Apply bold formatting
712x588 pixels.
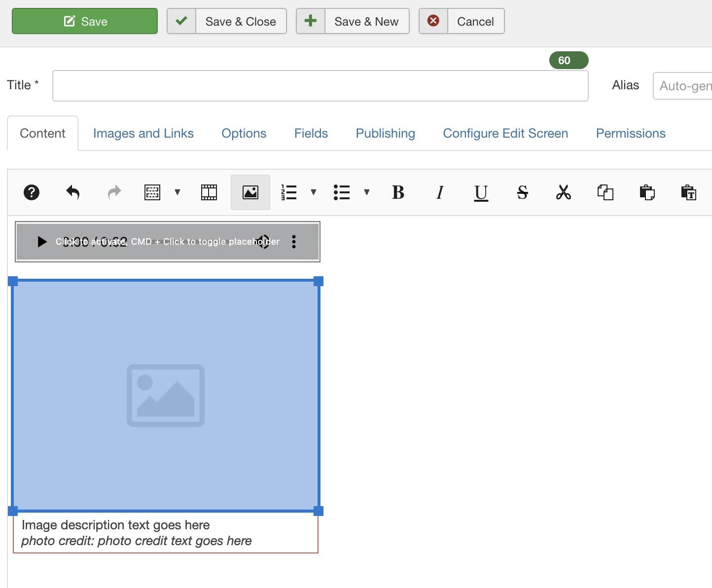click(398, 192)
